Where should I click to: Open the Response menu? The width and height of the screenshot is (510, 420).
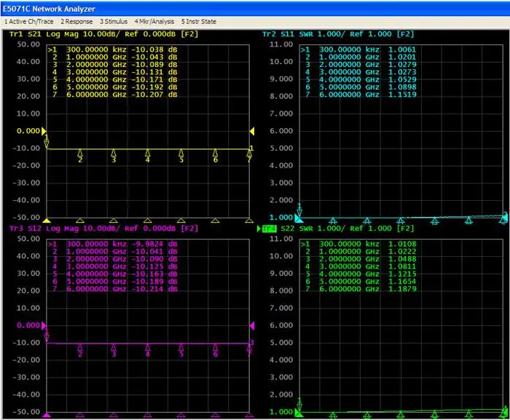76,22
